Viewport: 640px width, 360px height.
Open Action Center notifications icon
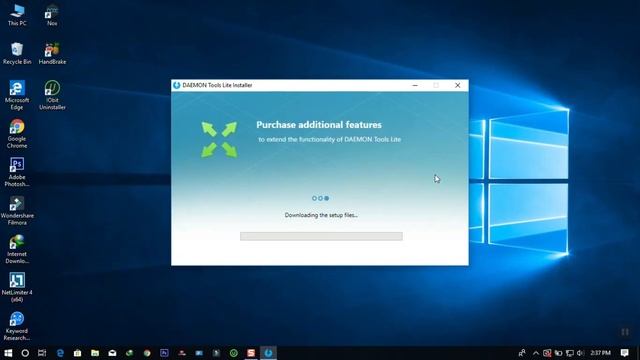click(x=624, y=353)
